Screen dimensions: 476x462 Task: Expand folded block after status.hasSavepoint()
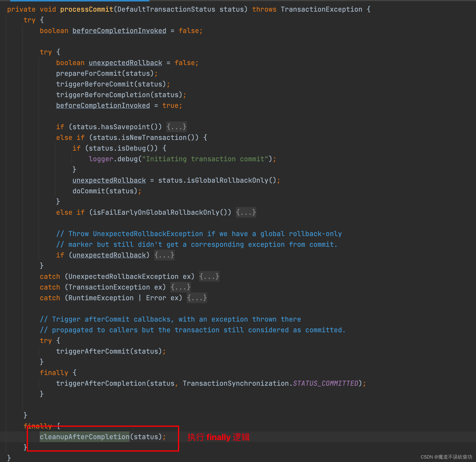coord(176,127)
